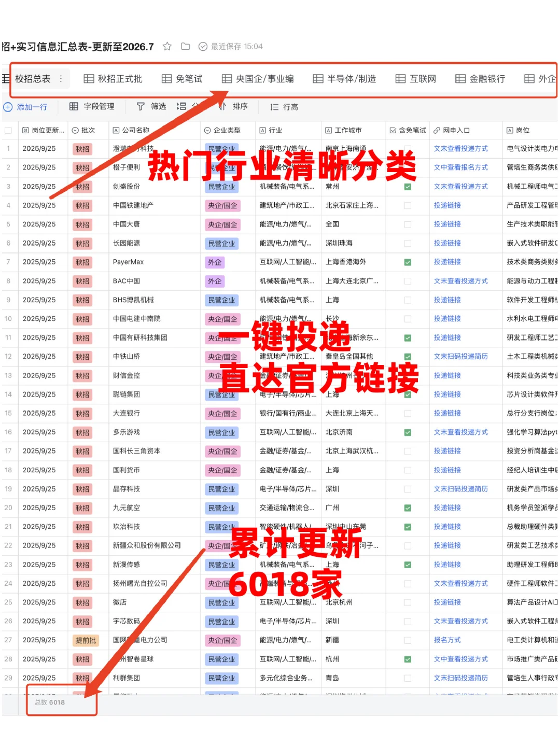Open the 排序 sort tool
Screen dimensions: 560x746
(233, 106)
